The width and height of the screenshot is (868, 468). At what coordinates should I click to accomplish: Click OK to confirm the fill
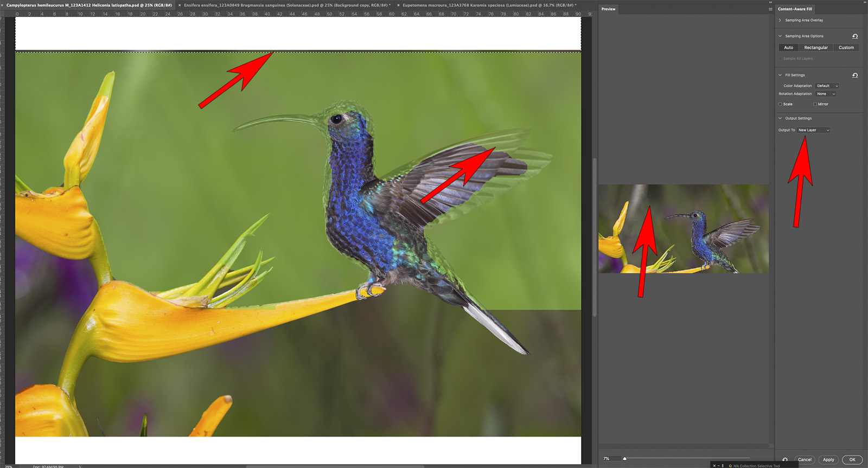pos(852,459)
